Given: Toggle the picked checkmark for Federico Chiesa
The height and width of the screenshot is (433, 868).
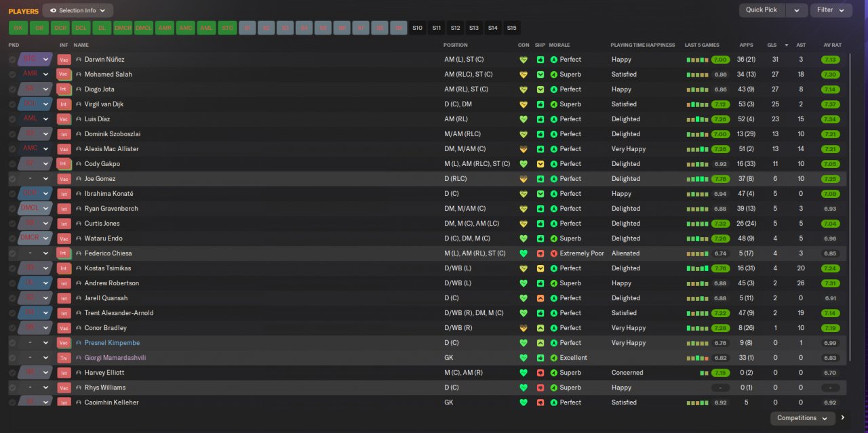Looking at the screenshot, I should [12, 253].
